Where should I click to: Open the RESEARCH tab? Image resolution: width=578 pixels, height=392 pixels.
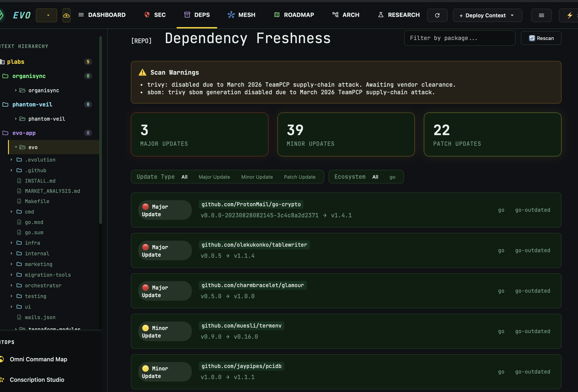(399, 15)
